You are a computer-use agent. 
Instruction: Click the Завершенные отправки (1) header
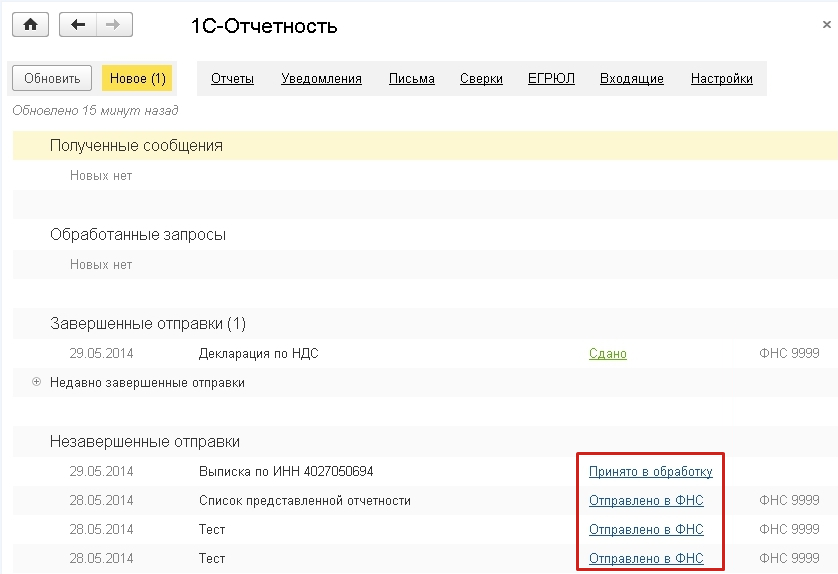click(x=148, y=323)
